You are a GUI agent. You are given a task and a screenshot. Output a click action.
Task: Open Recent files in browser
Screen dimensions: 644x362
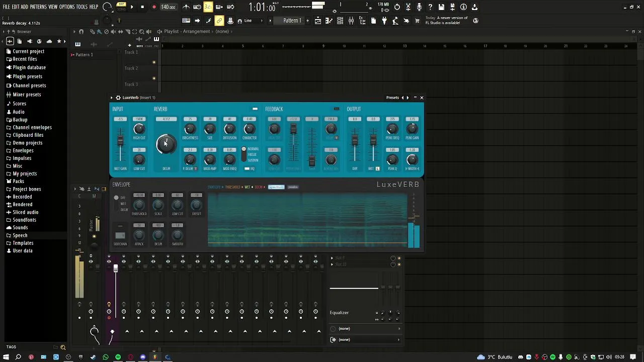coord(25,59)
